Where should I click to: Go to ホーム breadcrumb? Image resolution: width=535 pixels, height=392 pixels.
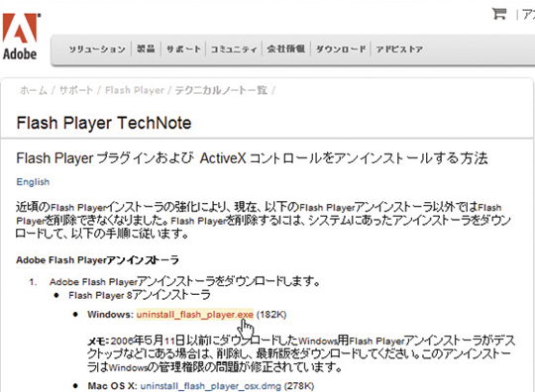[34, 90]
